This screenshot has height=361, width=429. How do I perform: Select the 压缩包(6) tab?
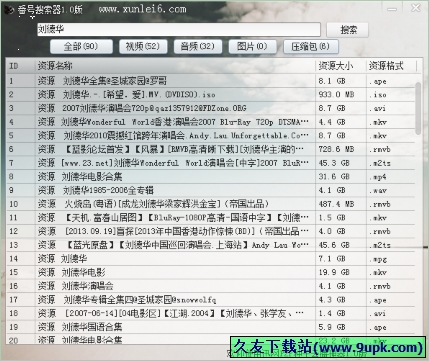(x=311, y=46)
